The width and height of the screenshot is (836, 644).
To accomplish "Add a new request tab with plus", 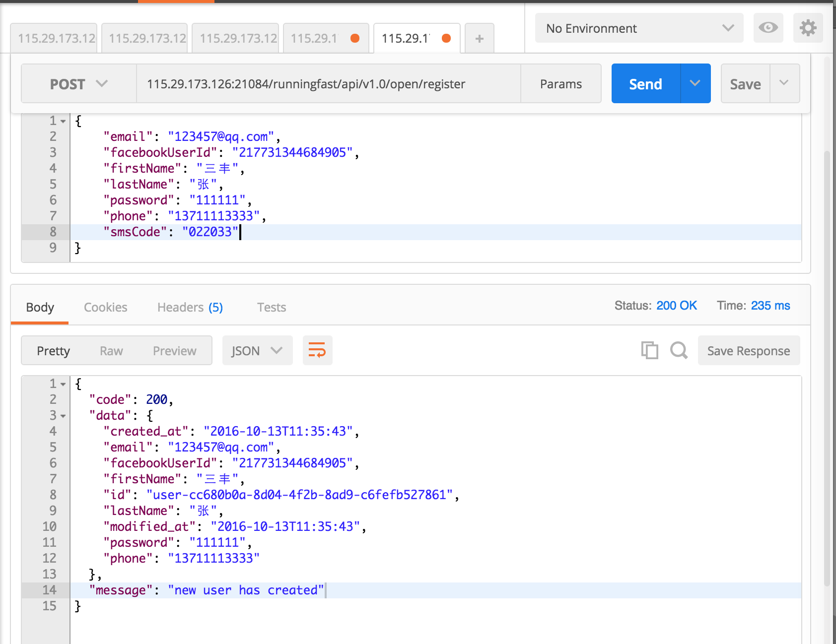I will (x=479, y=38).
